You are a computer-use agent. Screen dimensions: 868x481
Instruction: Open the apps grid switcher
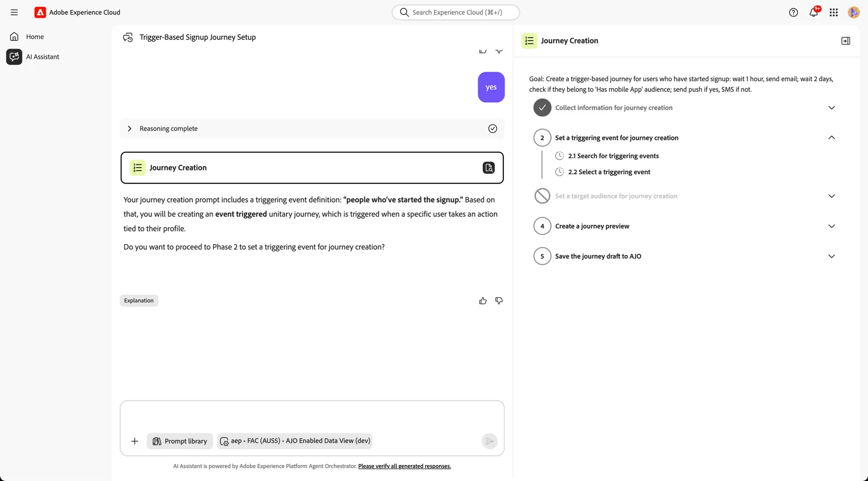tap(833, 13)
